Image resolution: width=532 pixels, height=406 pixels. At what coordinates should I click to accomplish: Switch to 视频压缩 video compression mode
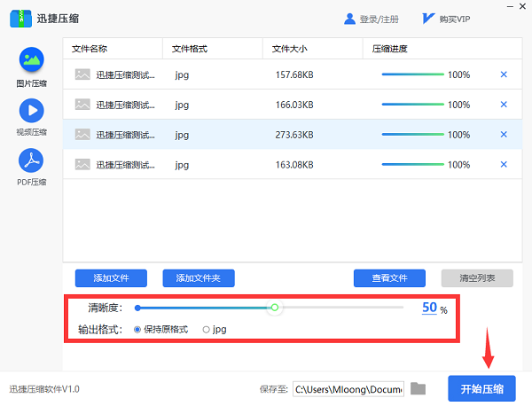click(x=32, y=111)
